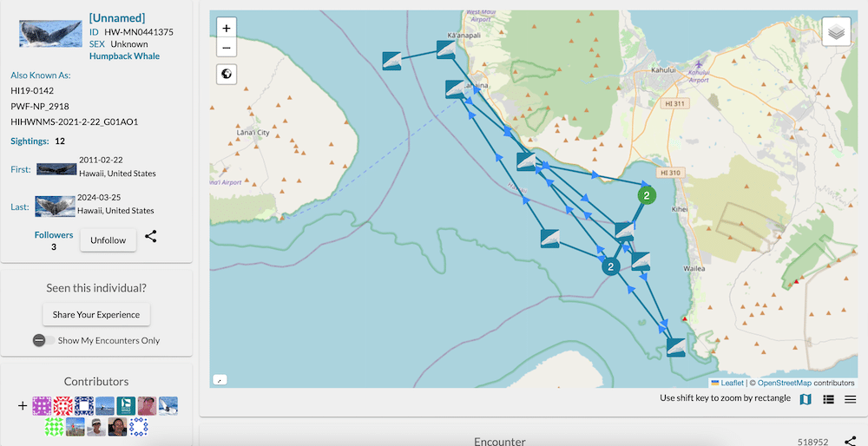Toggle map fullscreen with expand icon
This screenshot has width=868, height=446.
point(220,380)
